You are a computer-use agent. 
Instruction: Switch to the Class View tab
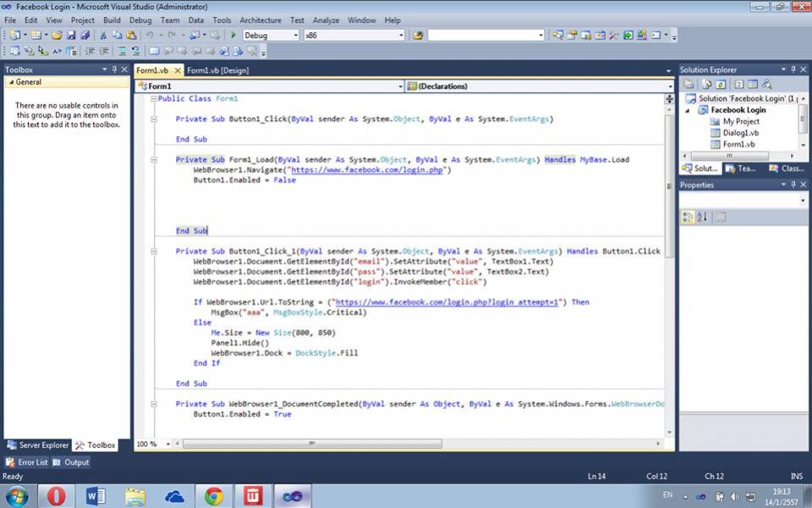(787, 168)
